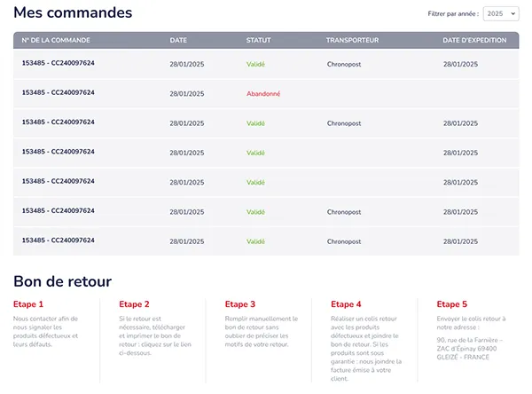532x394 pixels.
Task: Click the 'Réaliser un colis retour' paragraph
Action: pyautogui.click(x=366, y=349)
